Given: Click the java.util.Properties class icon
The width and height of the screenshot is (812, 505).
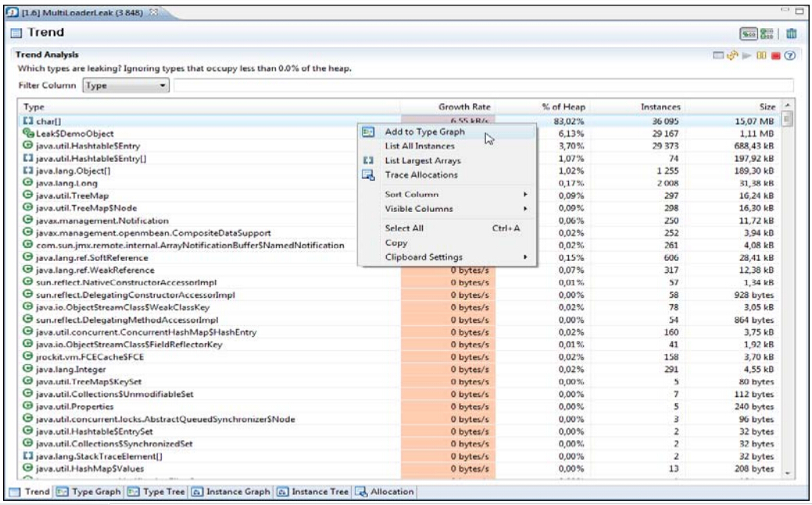Looking at the screenshot, I should point(28,407).
